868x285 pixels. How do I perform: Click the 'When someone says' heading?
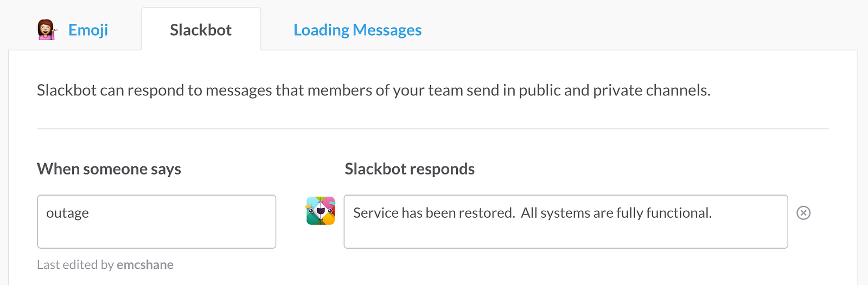click(109, 169)
